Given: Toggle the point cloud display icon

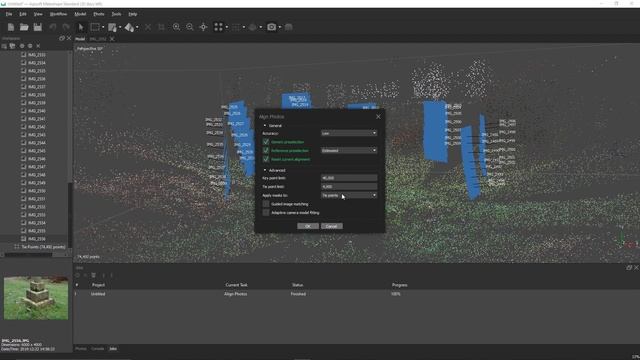Looking at the screenshot, I should pyautogui.click(x=218, y=27).
